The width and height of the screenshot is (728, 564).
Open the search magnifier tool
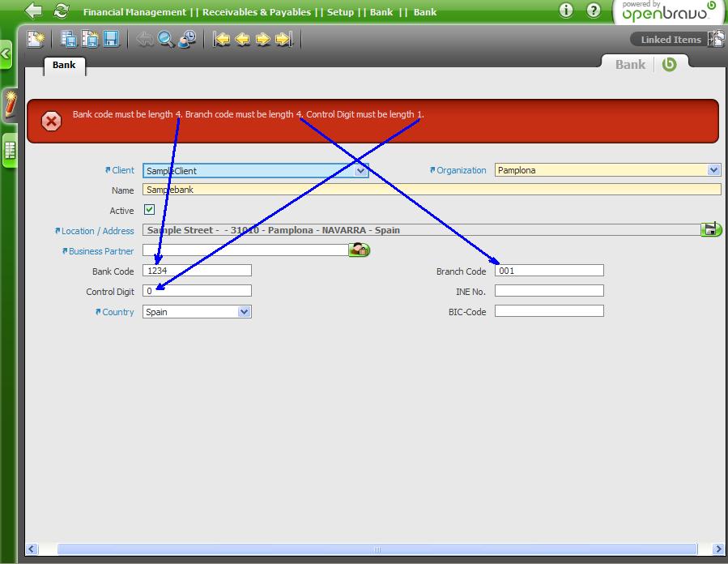166,39
